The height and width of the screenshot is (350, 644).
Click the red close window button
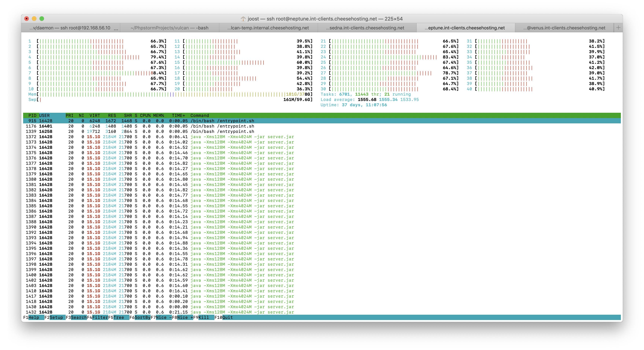click(x=27, y=19)
